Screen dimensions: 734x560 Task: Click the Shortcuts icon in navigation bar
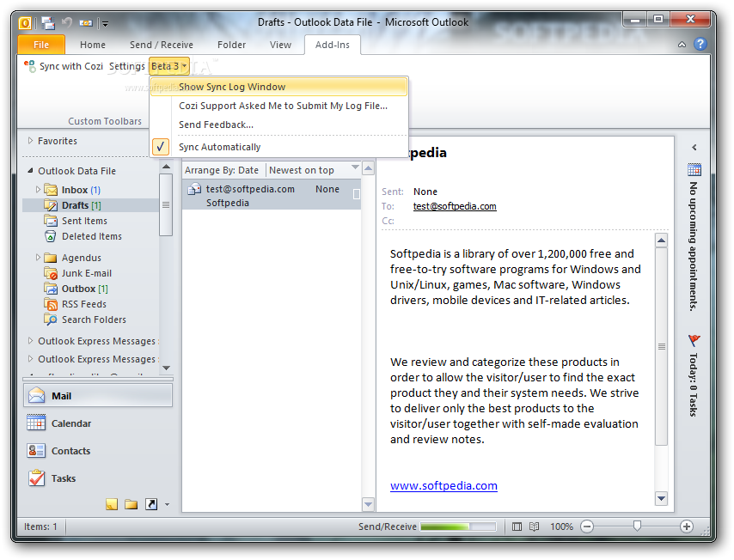tap(151, 504)
